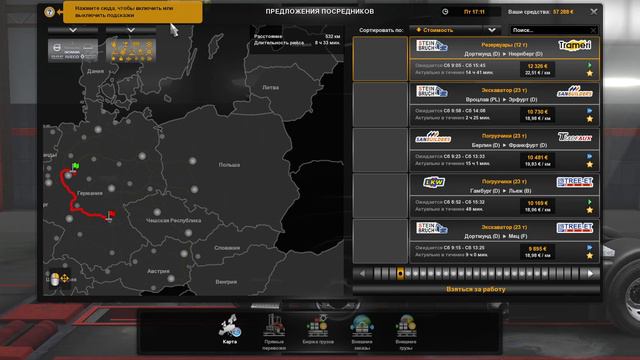Click the Trameri company logo
The width and height of the screenshot is (640, 360).
[x=575, y=46]
